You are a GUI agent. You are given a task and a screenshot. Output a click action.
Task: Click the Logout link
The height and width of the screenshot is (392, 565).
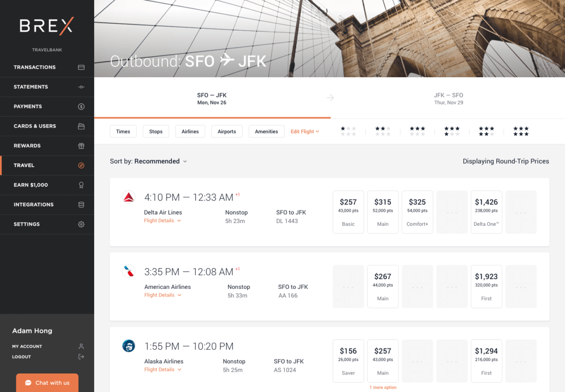(x=22, y=357)
